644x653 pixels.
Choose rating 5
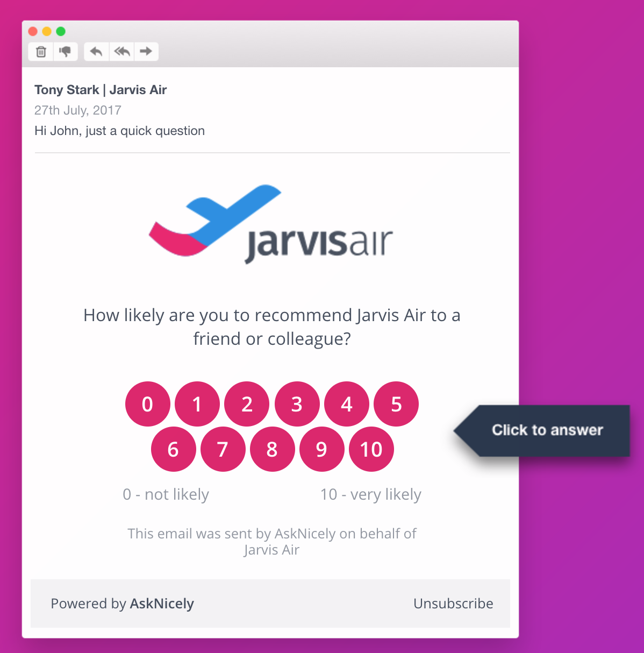(396, 404)
